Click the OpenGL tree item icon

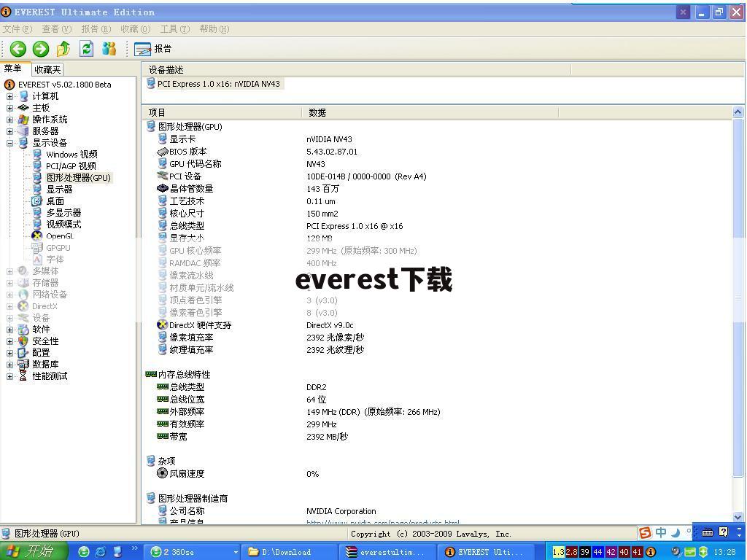(36, 236)
